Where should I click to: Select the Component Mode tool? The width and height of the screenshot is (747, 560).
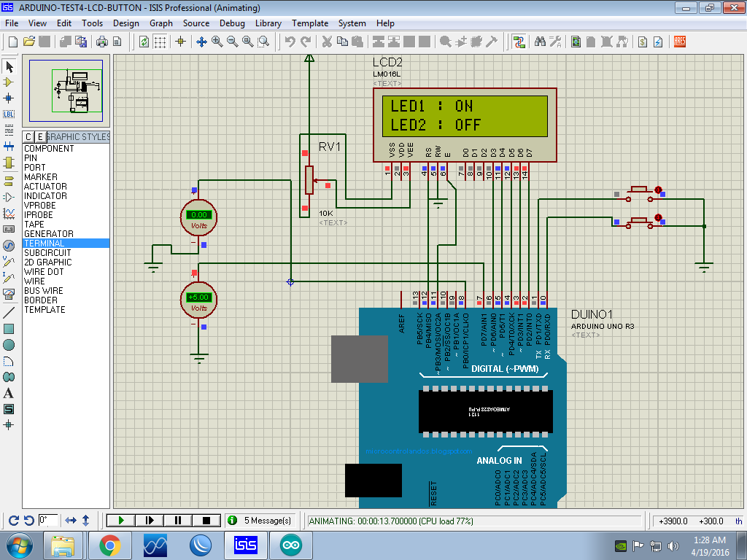[x=9, y=82]
